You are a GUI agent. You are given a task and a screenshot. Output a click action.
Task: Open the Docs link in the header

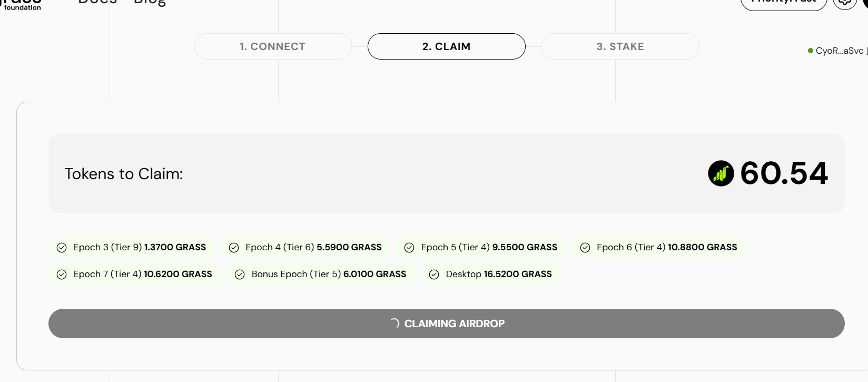tap(97, 2)
